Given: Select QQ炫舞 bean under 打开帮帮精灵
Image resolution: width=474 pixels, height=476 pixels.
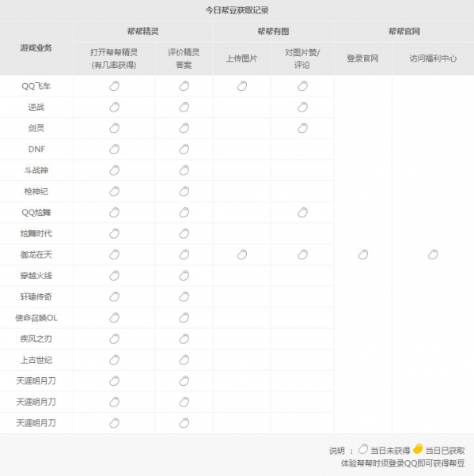Looking at the screenshot, I should point(114,212).
